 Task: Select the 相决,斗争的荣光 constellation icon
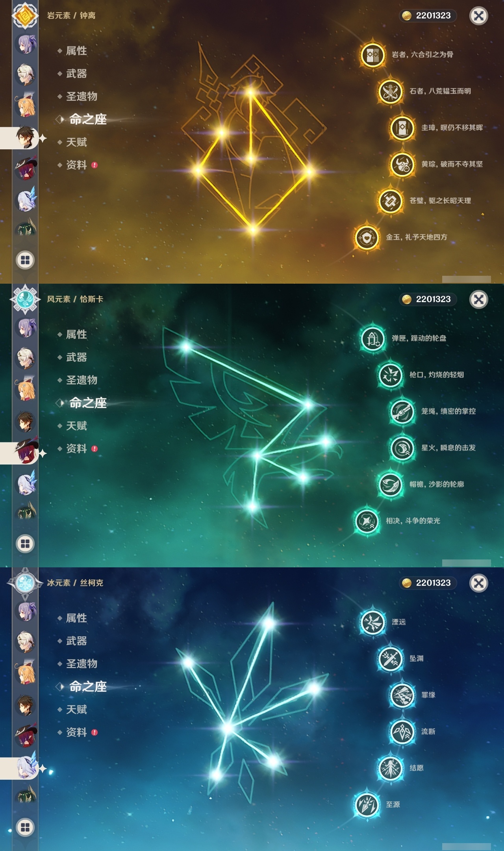pyautogui.click(x=367, y=521)
